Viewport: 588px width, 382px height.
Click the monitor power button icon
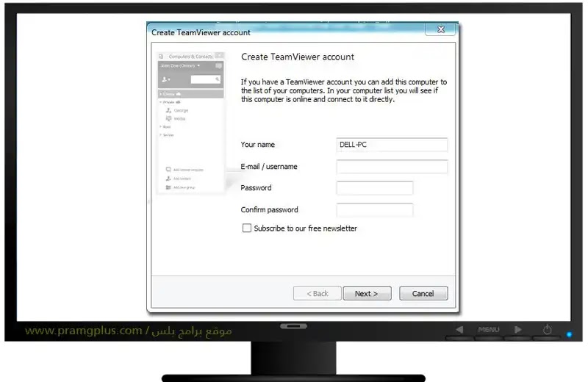[547, 330]
